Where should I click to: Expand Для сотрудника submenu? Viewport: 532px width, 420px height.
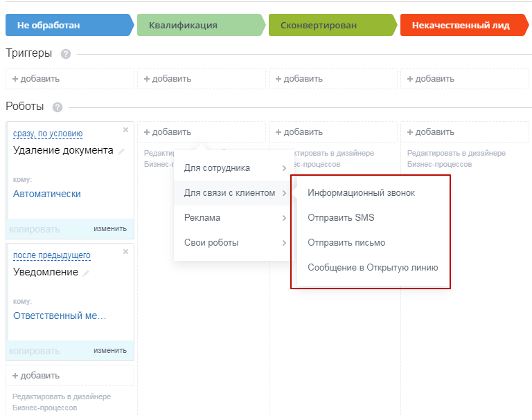click(x=233, y=168)
